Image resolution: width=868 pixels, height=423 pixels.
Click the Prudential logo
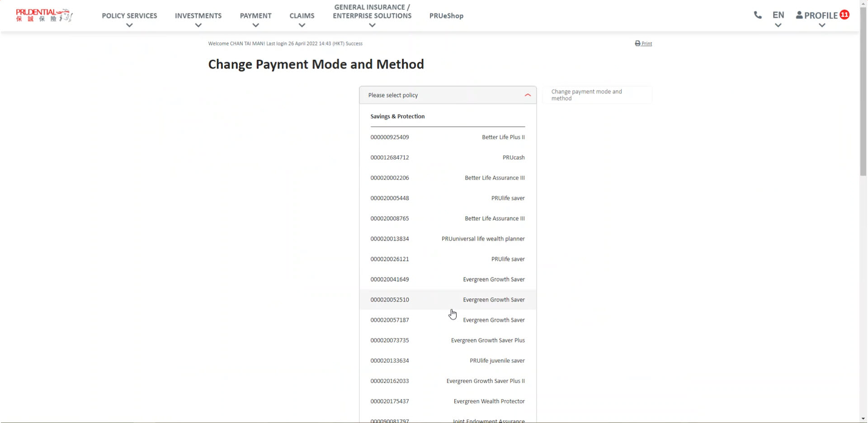[x=44, y=15]
